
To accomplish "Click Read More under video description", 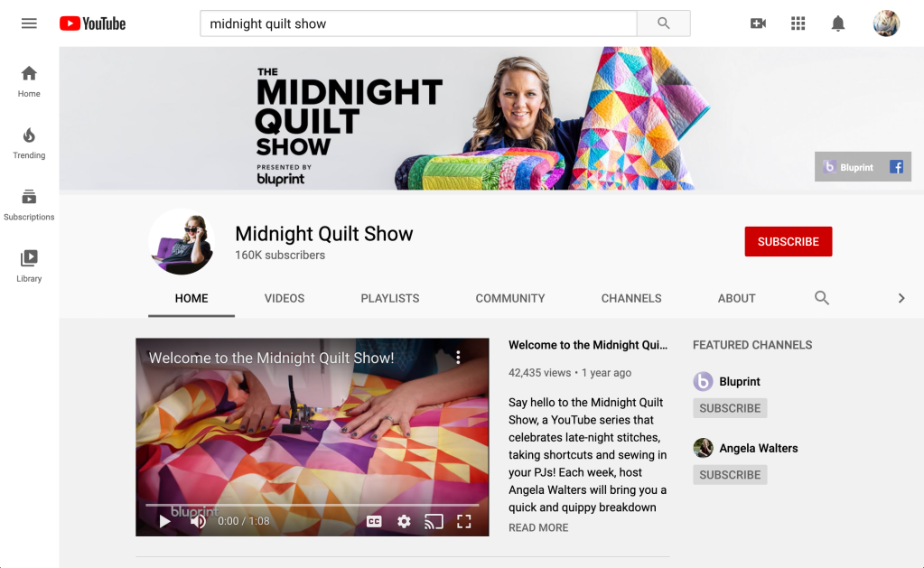I will click(x=538, y=527).
